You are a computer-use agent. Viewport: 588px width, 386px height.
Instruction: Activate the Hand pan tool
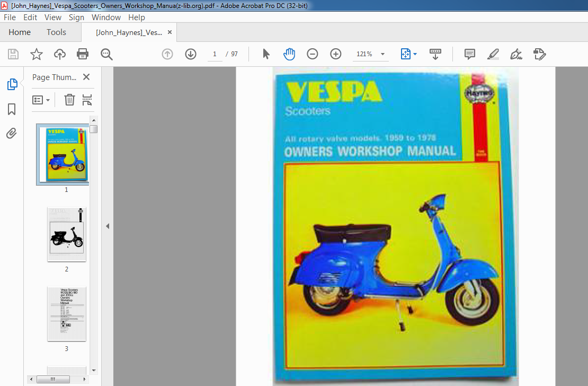289,54
